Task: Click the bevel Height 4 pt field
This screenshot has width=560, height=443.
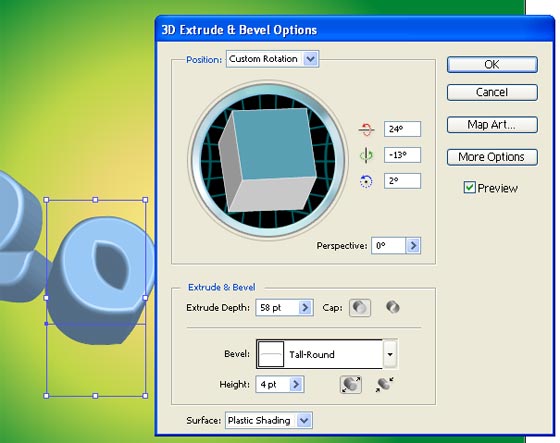Action: [x=272, y=384]
